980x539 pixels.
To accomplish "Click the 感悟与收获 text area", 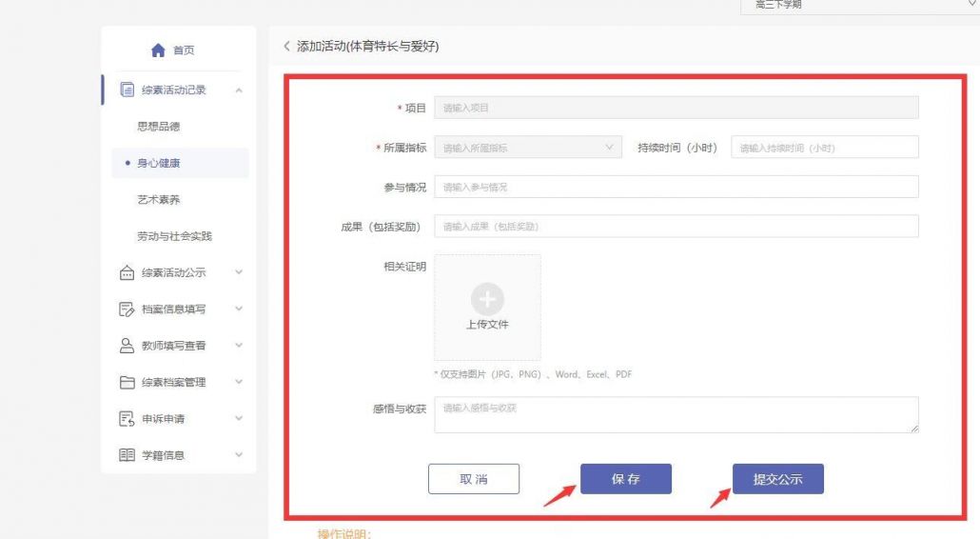I will click(676, 414).
